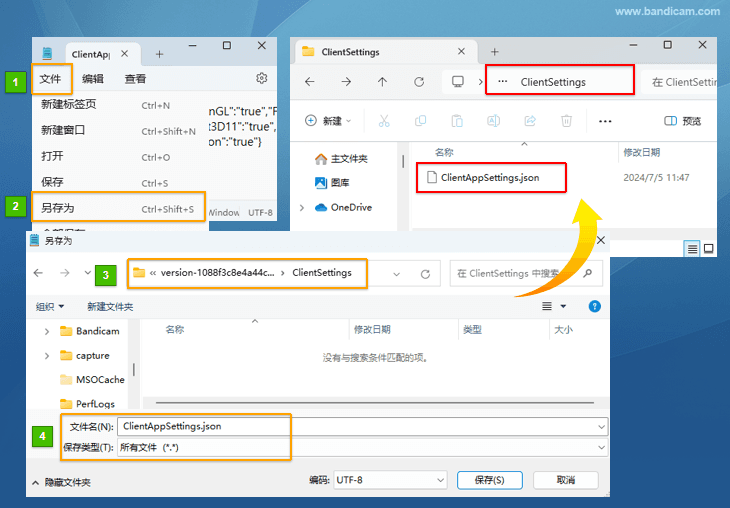This screenshot has height=508, width=730.
Task: Open the 新建 dropdown in File Explorer
Action: [328, 121]
